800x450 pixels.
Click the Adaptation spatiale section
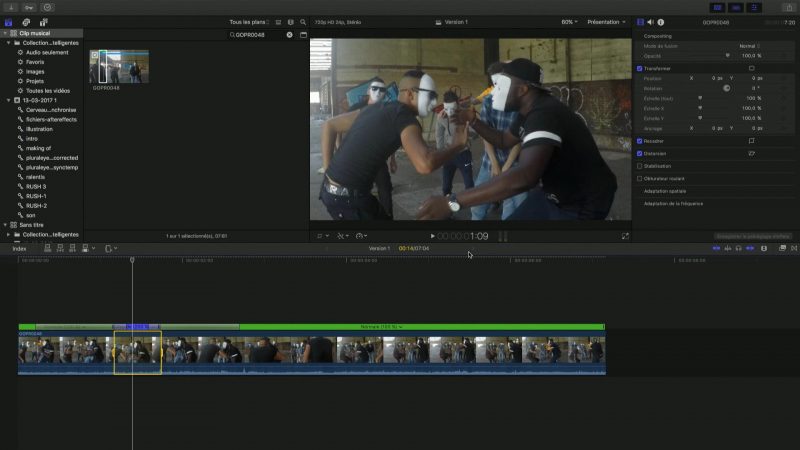665,191
